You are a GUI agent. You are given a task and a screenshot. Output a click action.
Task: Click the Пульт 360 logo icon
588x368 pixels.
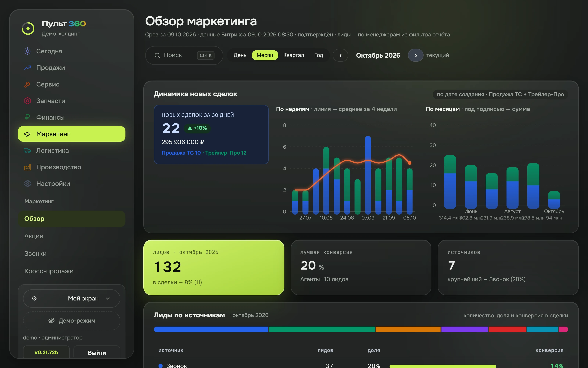tap(28, 29)
